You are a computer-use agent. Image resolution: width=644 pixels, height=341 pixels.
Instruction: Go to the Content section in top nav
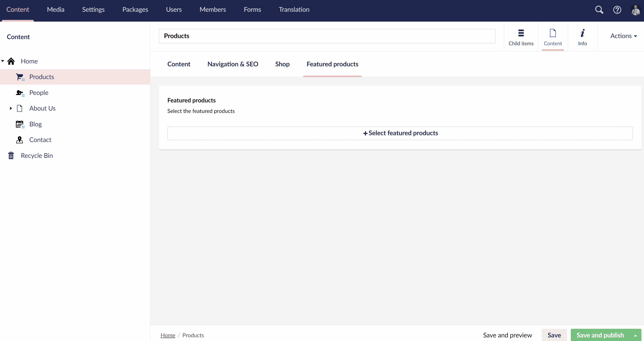(x=18, y=10)
